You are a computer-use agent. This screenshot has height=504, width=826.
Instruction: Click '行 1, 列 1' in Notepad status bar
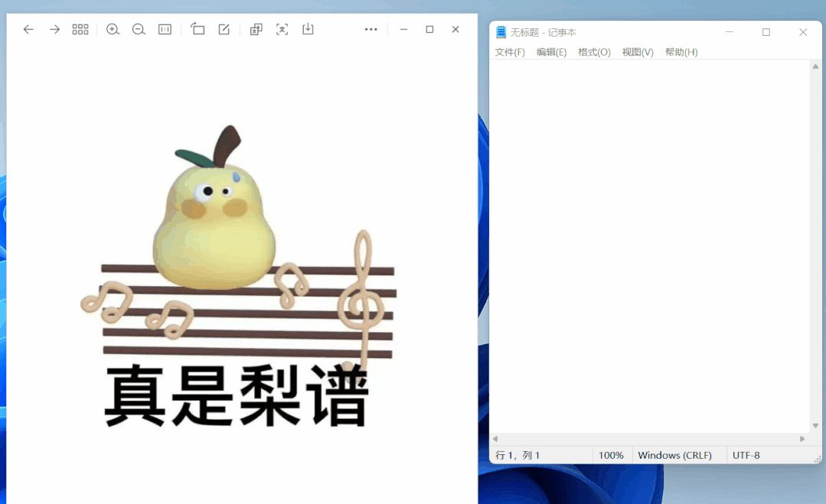[x=517, y=455]
